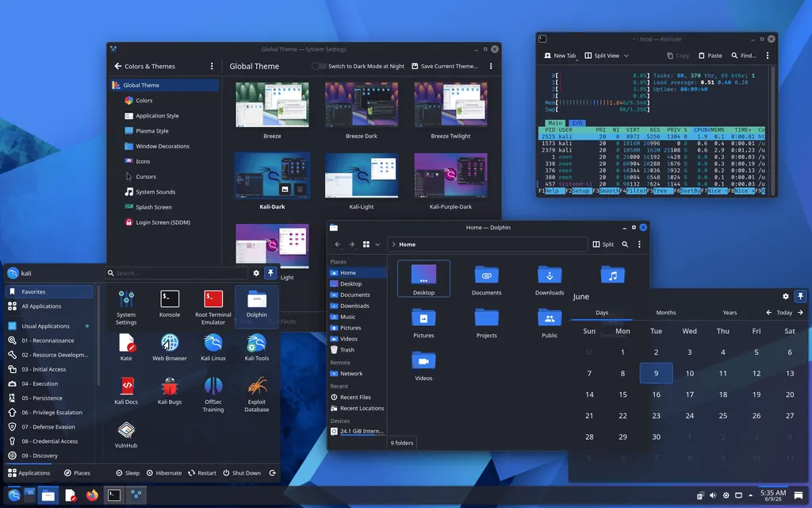
Task: Select the I/O tab in htop
Action: [x=577, y=123]
